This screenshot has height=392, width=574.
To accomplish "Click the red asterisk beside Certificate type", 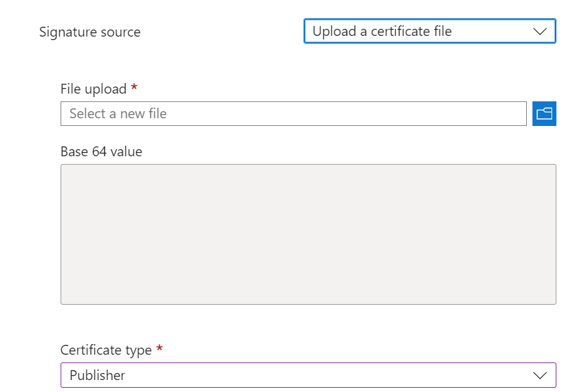I will [159, 349].
